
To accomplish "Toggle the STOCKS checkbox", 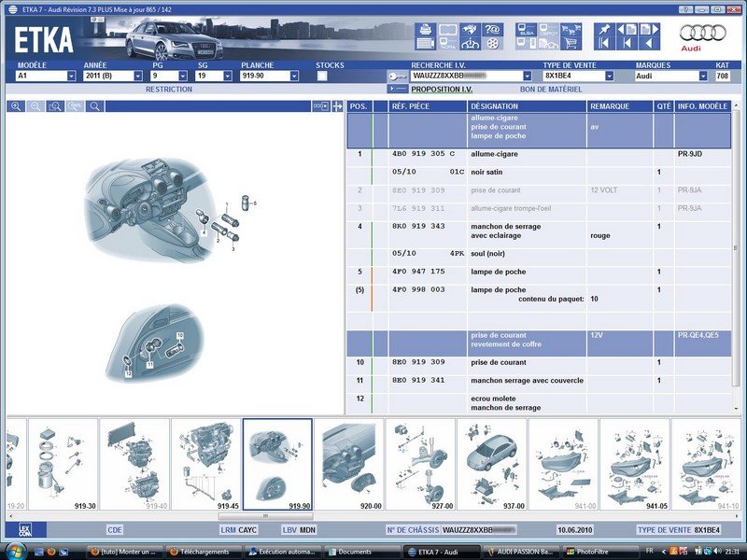I will coord(322,76).
